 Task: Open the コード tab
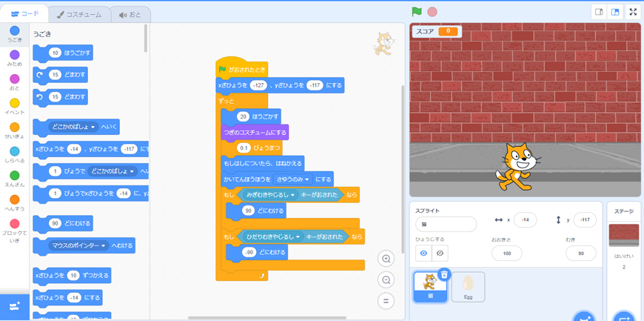(x=24, y=13)
